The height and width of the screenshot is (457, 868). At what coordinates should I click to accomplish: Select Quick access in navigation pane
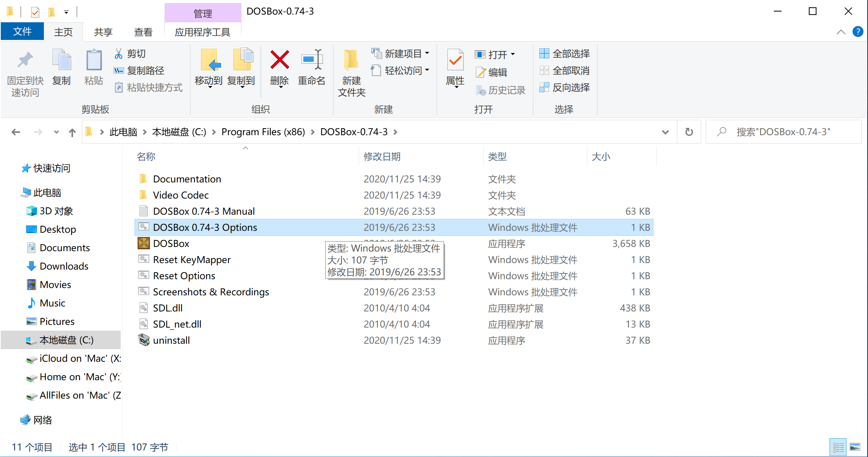52,168
